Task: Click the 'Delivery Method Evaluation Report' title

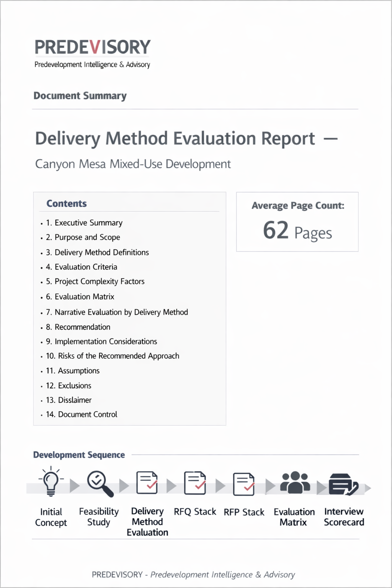Action: click(175, 139)
